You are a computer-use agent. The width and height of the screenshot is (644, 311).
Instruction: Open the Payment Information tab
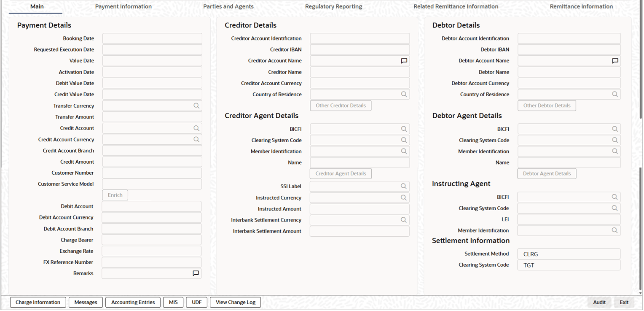pos(123,6)
